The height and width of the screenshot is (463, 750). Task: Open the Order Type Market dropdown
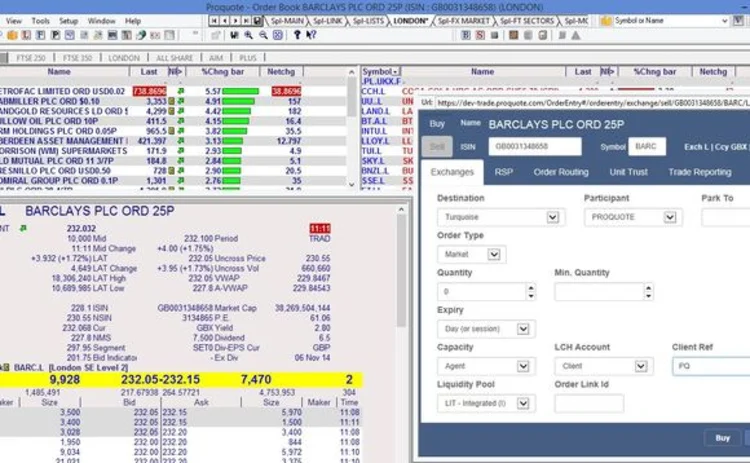point(494,254)
